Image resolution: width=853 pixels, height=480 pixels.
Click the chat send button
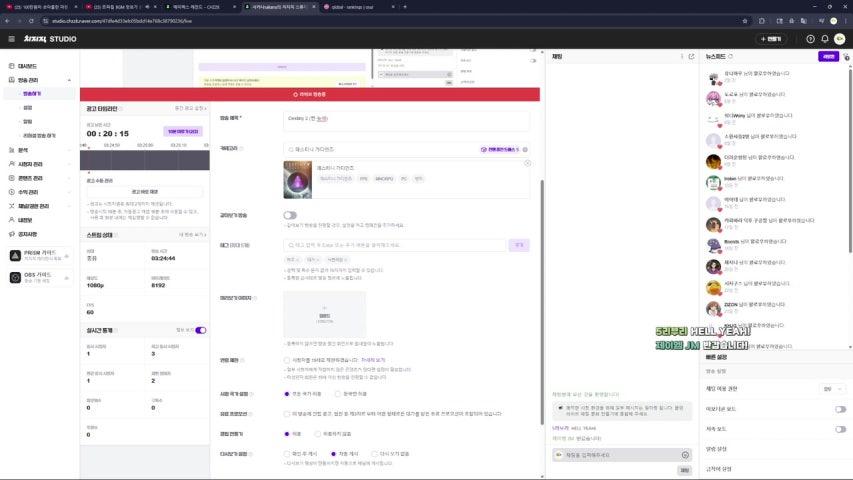coord(684,470)
